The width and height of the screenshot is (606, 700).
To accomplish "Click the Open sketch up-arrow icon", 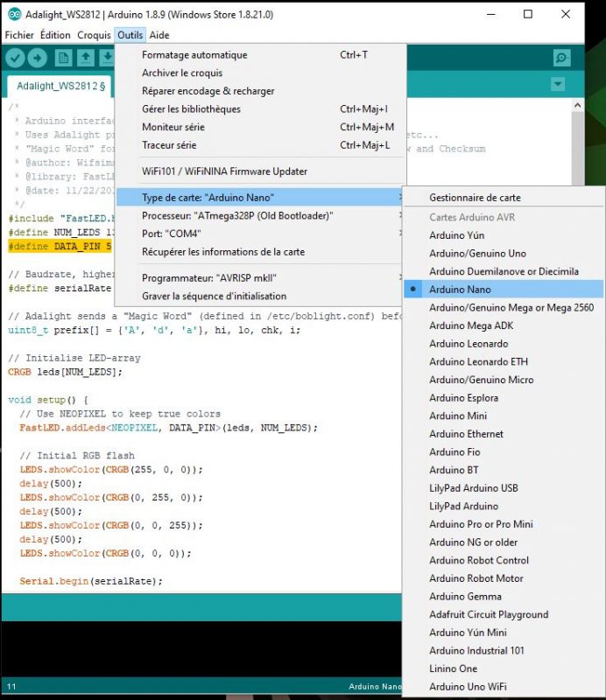I will pos(86,58).
